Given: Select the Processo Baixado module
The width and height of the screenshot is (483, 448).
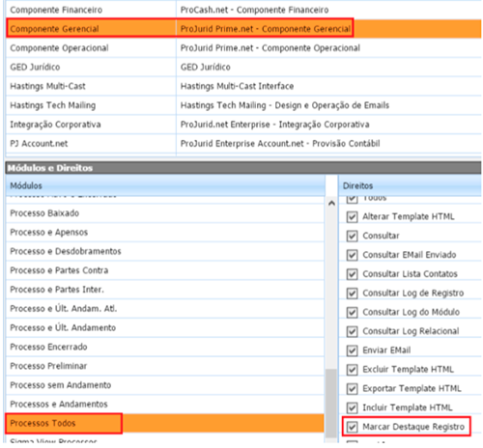Looking at the screenshot, I should pyautogui.click(x=165, y=213).
